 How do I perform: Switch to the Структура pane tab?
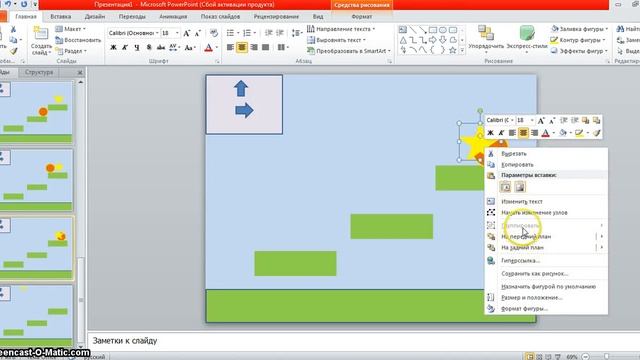pyautogui.click(x=39, y=72)
